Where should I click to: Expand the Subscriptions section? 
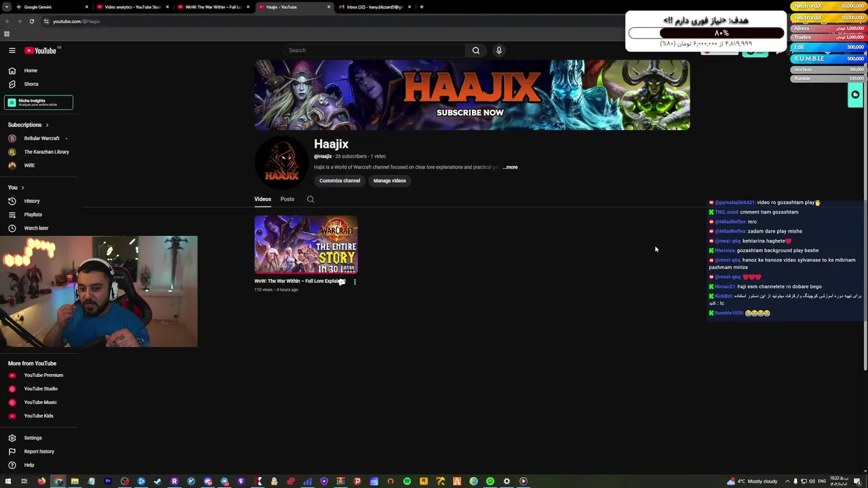[x=28, y=125]
